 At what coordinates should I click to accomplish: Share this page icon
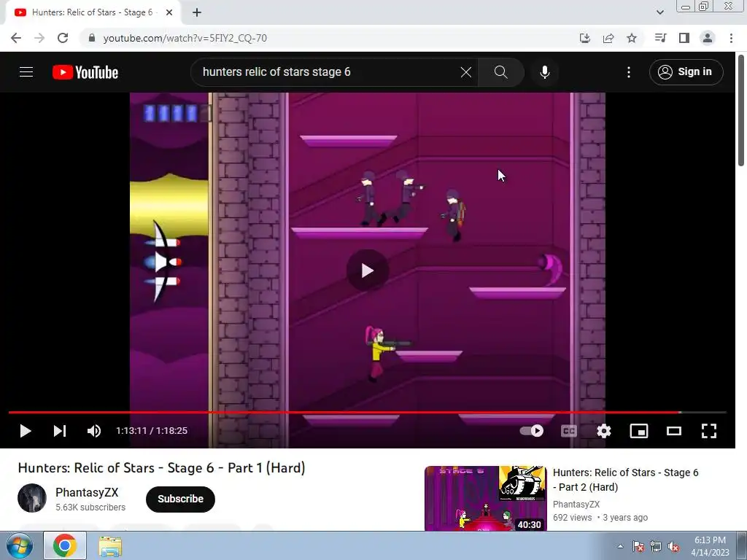pos(608,38)
